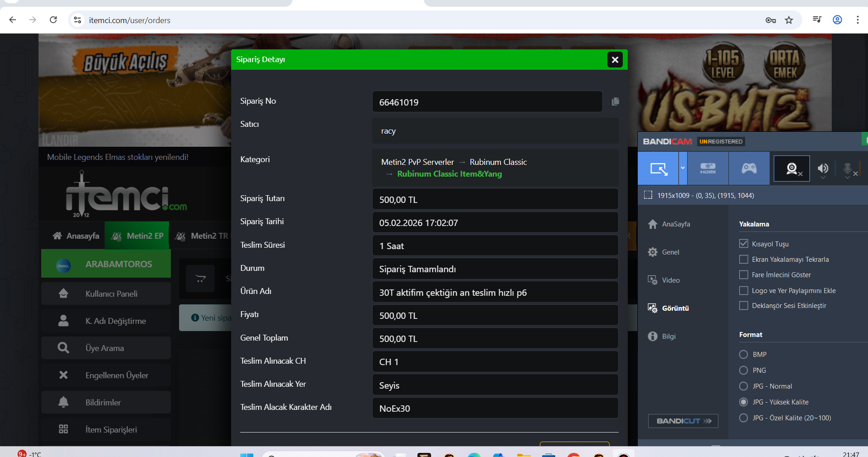Enable Logo ve Yer Paylaşımını Ekle checkbox
This screenshot has width=868, height=457.
point(743,290)
